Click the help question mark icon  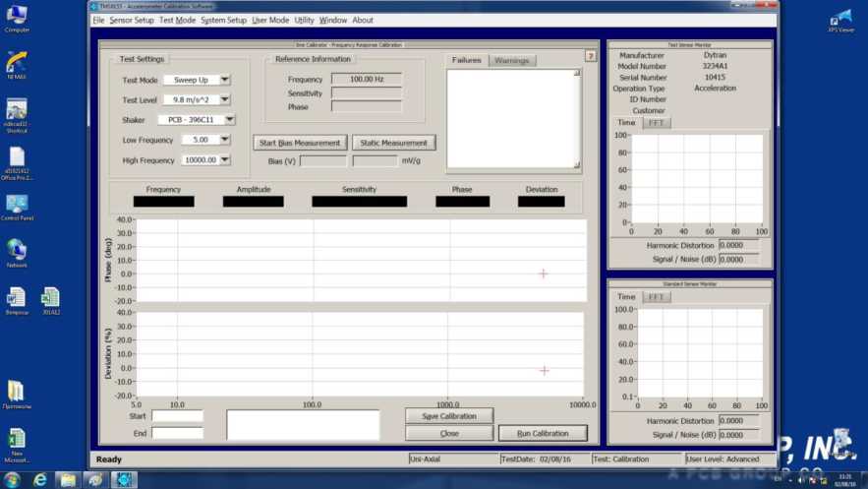tap(591, 56)
